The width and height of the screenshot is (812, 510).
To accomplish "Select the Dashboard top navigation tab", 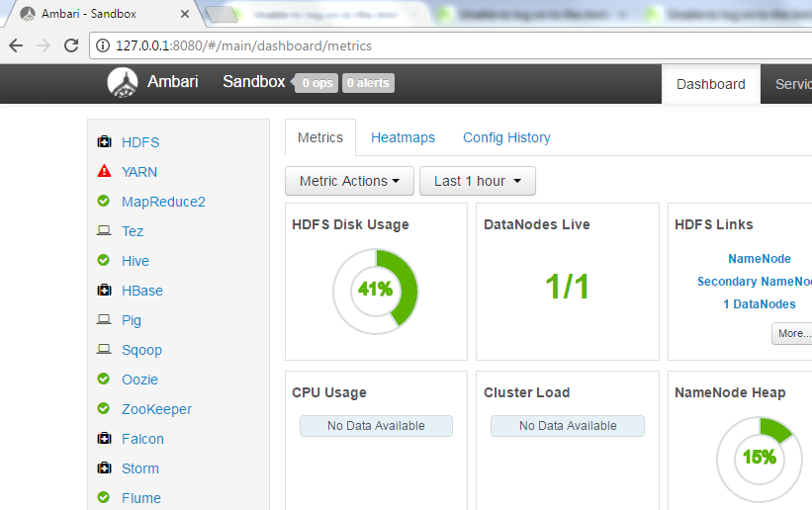I will point(711,84).
